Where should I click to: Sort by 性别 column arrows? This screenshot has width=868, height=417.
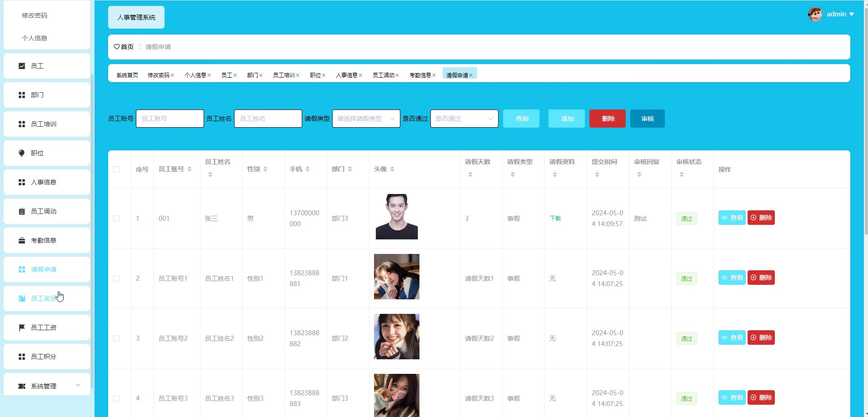pos(265,169)
